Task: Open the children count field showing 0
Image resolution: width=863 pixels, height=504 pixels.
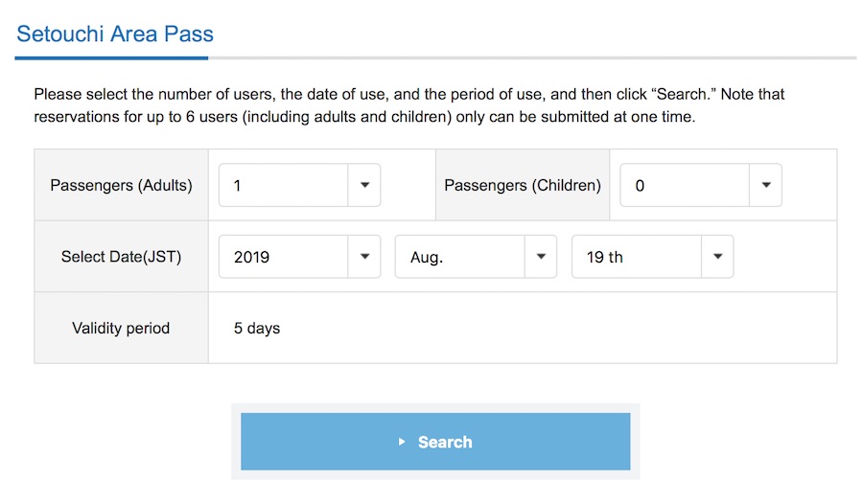Action: tap(685, 186)
